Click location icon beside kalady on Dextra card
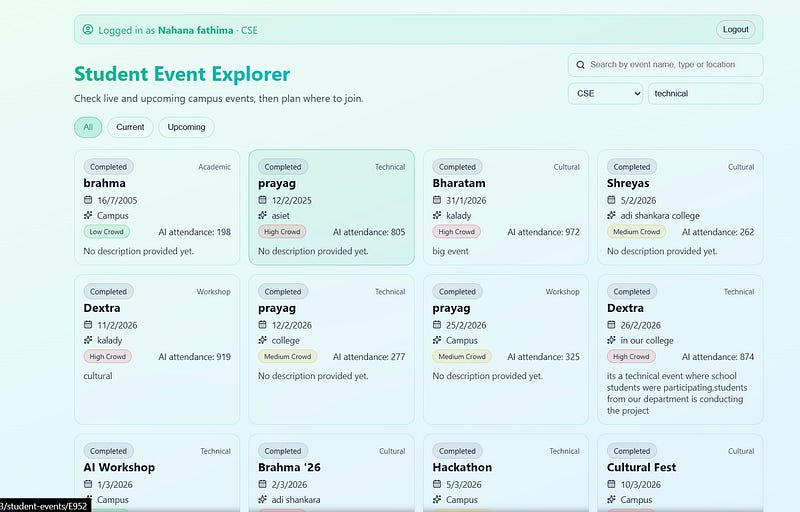This screenshot has width=800, height=512. click(x=88, y=340)
